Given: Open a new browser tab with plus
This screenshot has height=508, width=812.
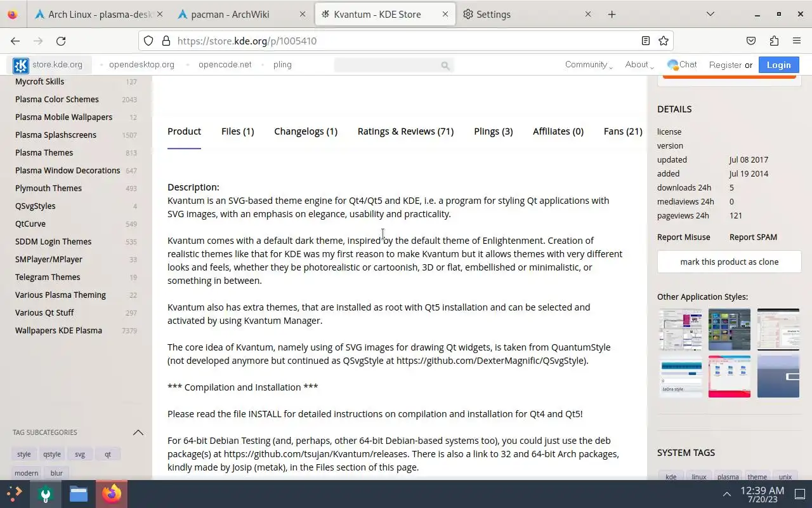Looking at the screenshot, I should [x=612, y=14].
